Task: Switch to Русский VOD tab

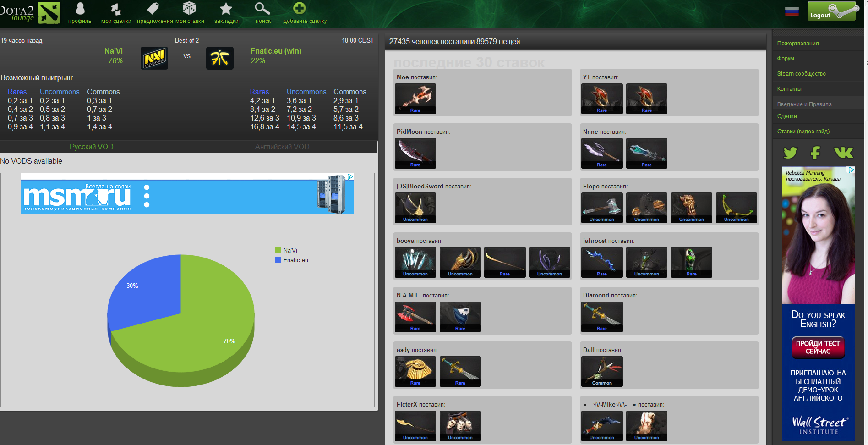Action: 92,147
